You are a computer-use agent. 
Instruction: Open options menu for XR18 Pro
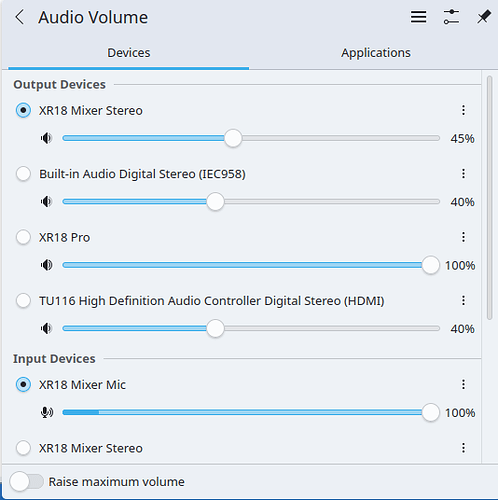click(x=463, y=237)
